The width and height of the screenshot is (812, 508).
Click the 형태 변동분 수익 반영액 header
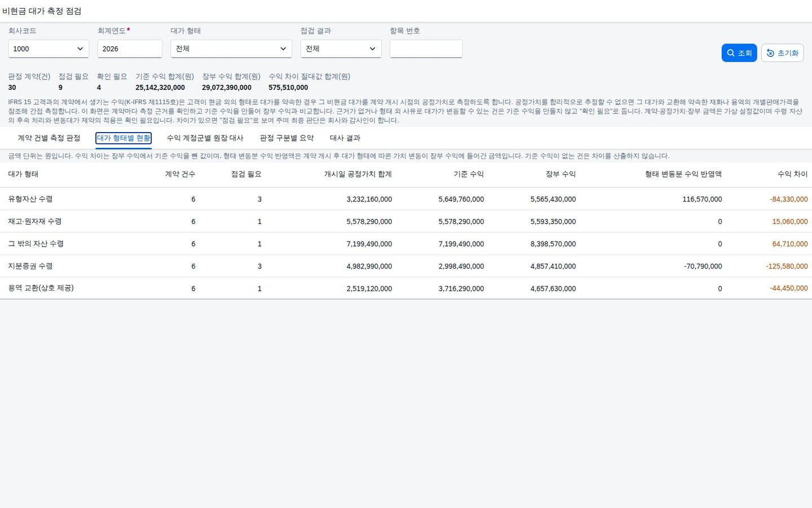pyautogui.click(x=683, y=174)
